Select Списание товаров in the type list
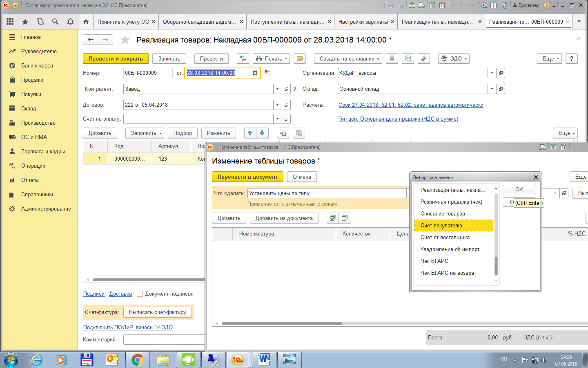Image resolution: width=588 pixels, height=368 pixels. click(443, 214)
